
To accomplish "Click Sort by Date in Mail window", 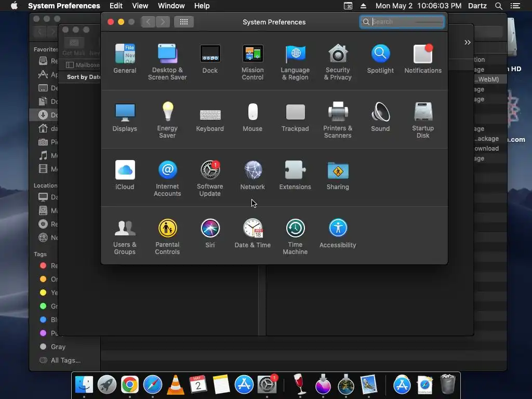I will [x=84, y=77].
